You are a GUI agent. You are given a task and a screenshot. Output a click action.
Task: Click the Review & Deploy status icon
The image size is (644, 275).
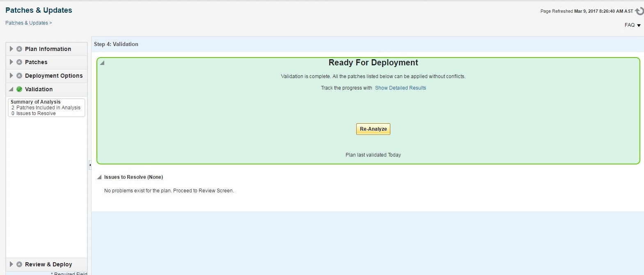coord(19,264)
